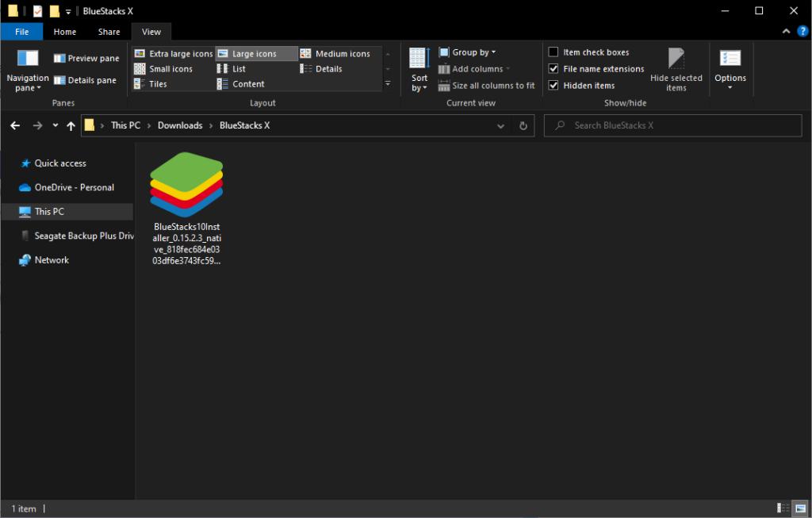Image resolution: width=812 pixels, height=518 pixels.
Task: Show the Details pane
Action: [x=86, y=80]
